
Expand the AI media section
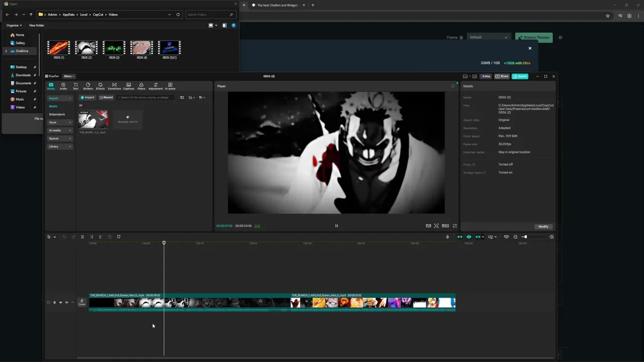[60, 130]
